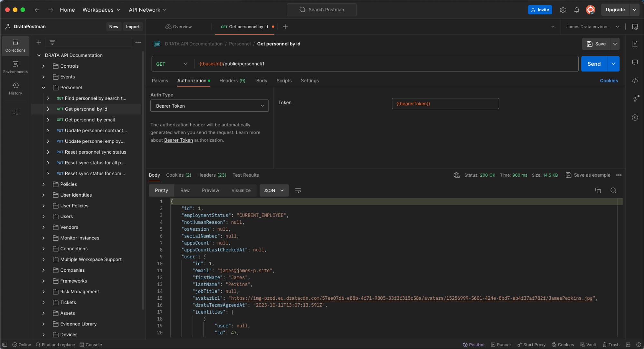
Task: Toggle line wrap icon in response
Action: click(298, 190)
